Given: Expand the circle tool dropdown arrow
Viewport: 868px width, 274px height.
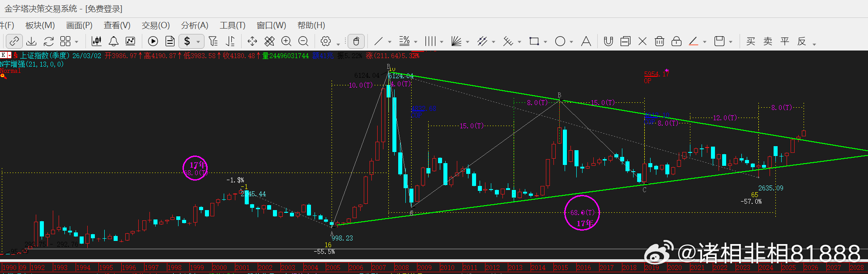Looking at the screenshot, I should [x=571, y=42].
